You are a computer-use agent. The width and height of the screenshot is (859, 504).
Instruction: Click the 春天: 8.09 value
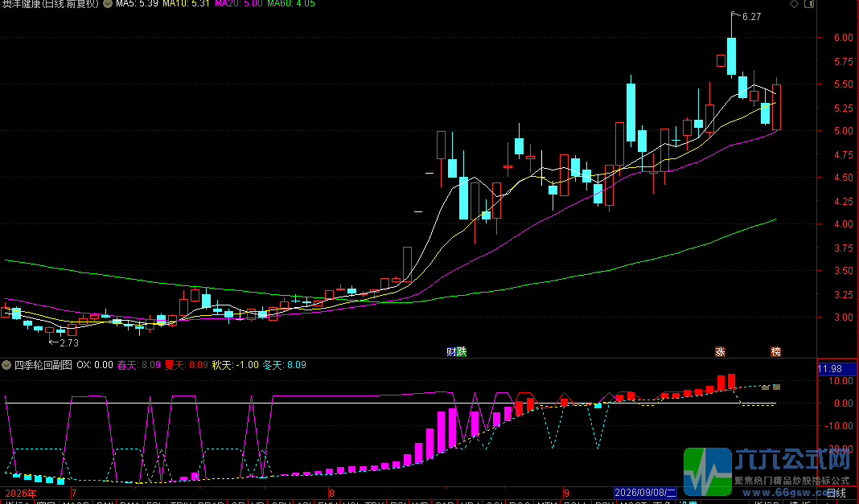pos(139,365)
